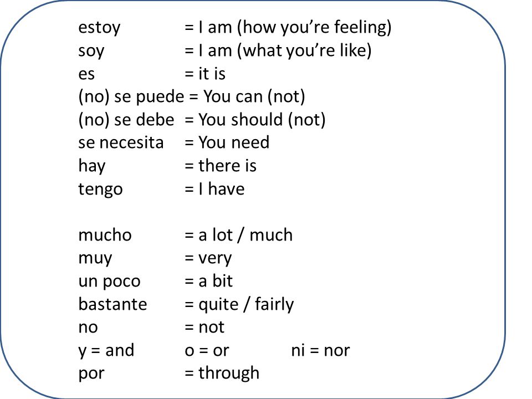Click the text 'it is'
The image size is (532, 399).
[212, 73]
